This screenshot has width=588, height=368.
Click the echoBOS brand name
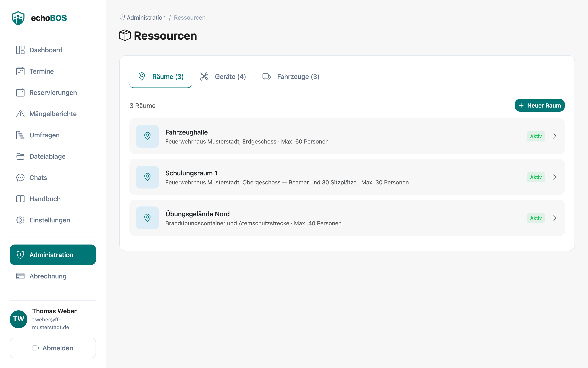pyautogui.click(x=49, y=18)
